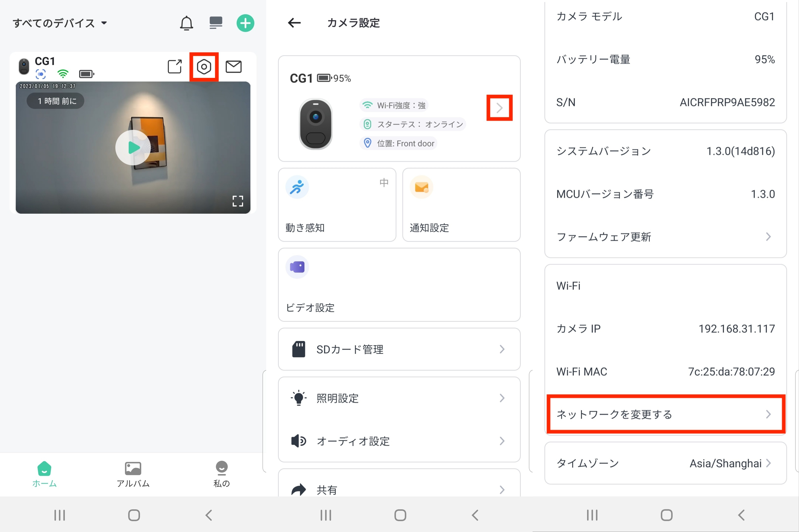The image size is (799, 532).
Task: Expand CG1 preview to fullscreen
Action: [x=238, y=201]
